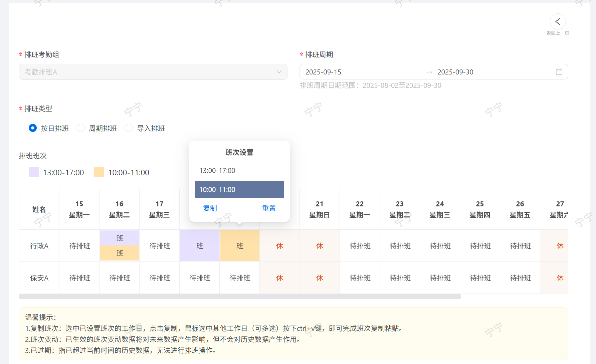The image size is (596, 364).
Task: Click 行政A's orange 班 cell under popup
Action: tap(240, 246)
